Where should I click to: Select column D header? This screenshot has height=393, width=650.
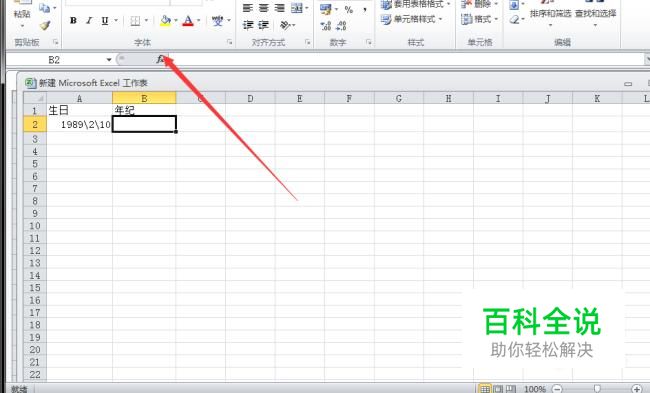(250, 98)
